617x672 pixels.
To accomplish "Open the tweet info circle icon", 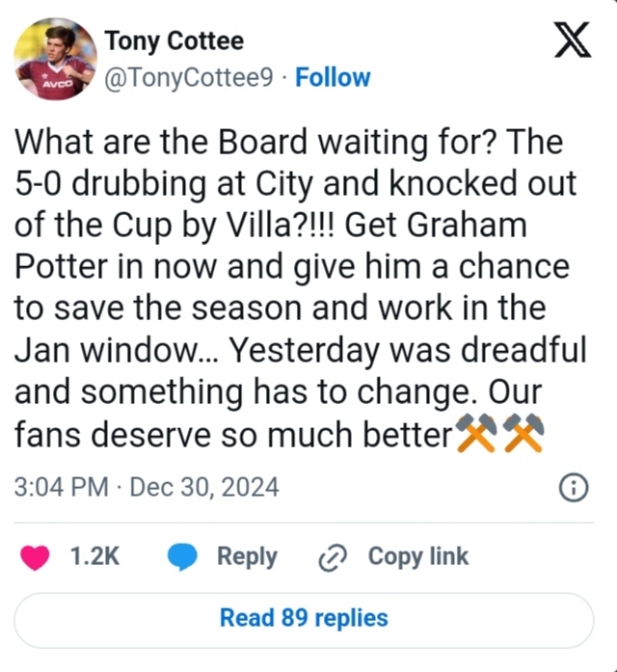I will [x=574, y=488].
